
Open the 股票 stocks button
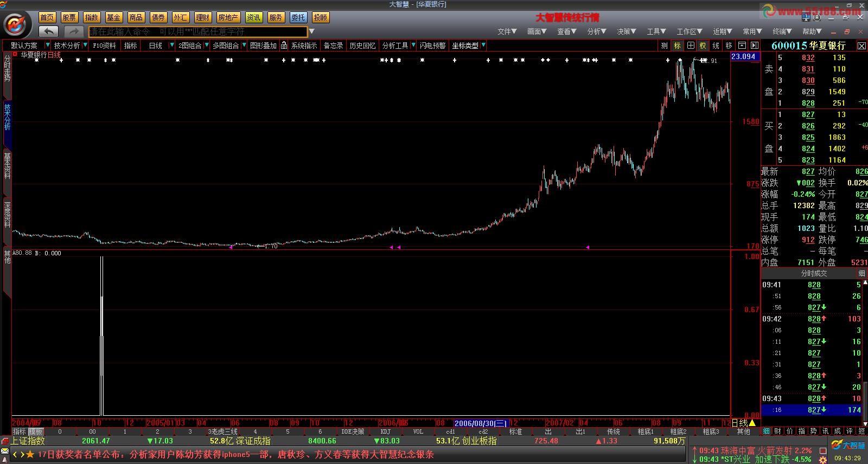pos(69,17)
